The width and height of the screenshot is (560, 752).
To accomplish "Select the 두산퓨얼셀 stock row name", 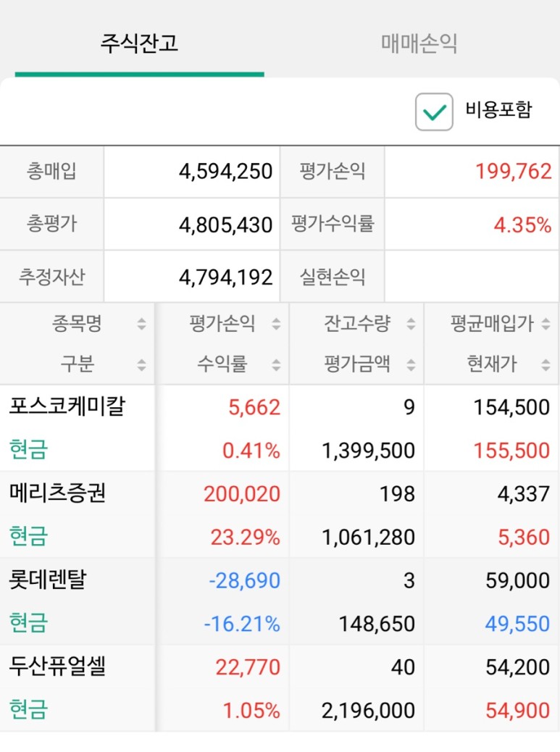I will 57,667.
